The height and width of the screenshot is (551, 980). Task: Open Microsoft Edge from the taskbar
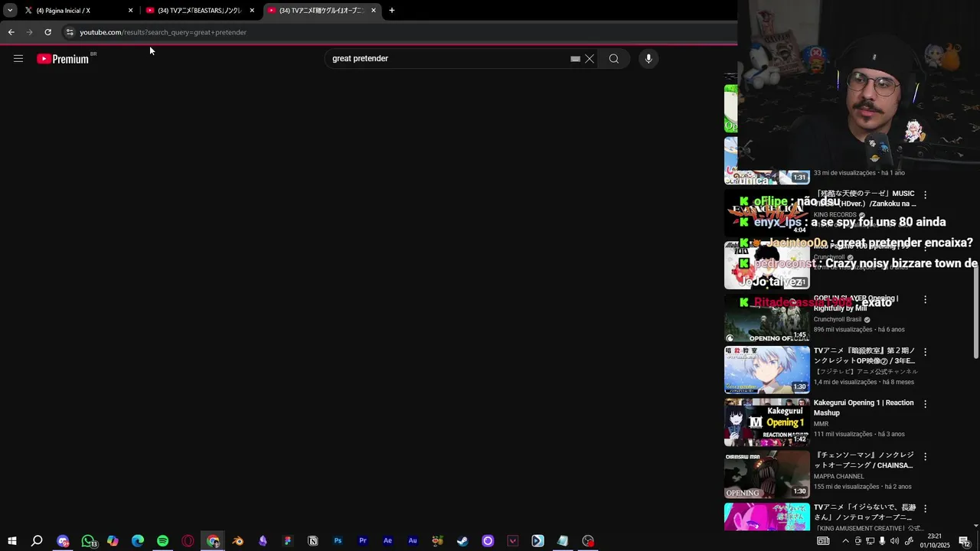coord(138,541)
